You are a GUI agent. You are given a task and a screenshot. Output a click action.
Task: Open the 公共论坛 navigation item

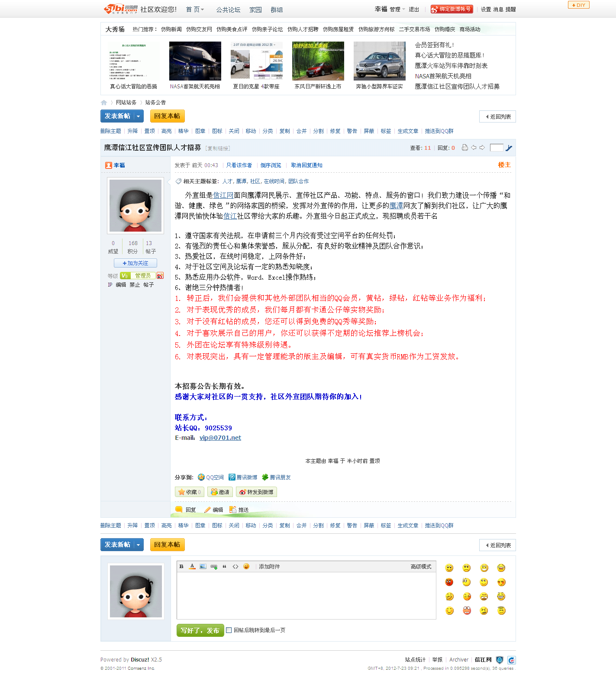tap(228, 10)
